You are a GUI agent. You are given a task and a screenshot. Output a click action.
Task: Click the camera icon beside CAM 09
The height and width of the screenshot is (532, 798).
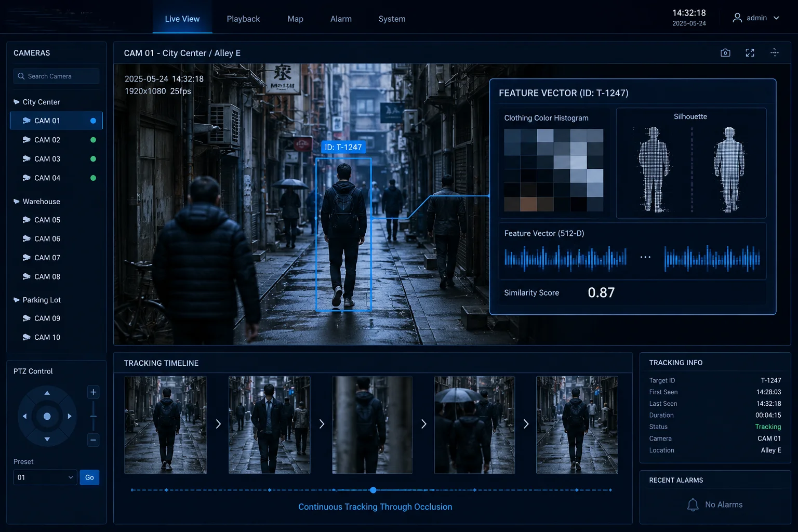pyautogui.click(x=26, y=318)
